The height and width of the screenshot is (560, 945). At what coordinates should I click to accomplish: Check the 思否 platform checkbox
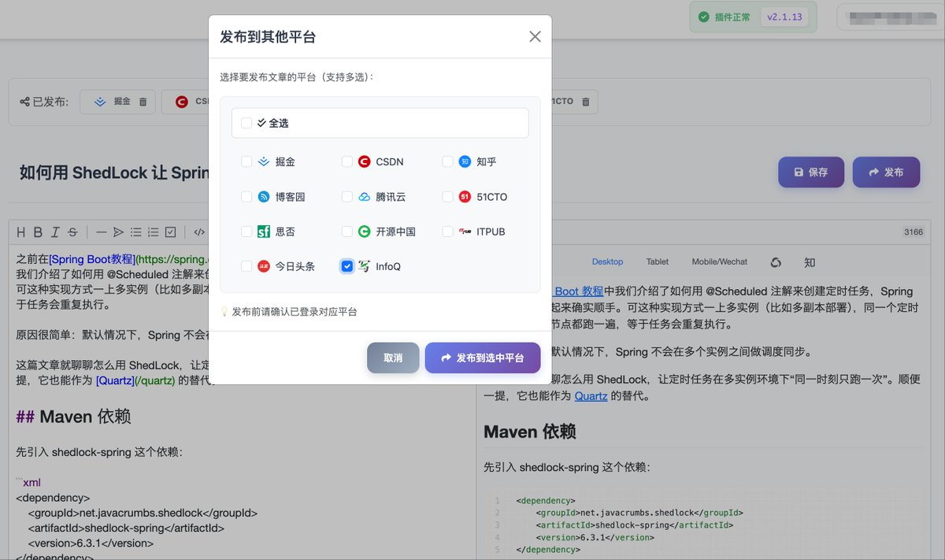[246, 232]
